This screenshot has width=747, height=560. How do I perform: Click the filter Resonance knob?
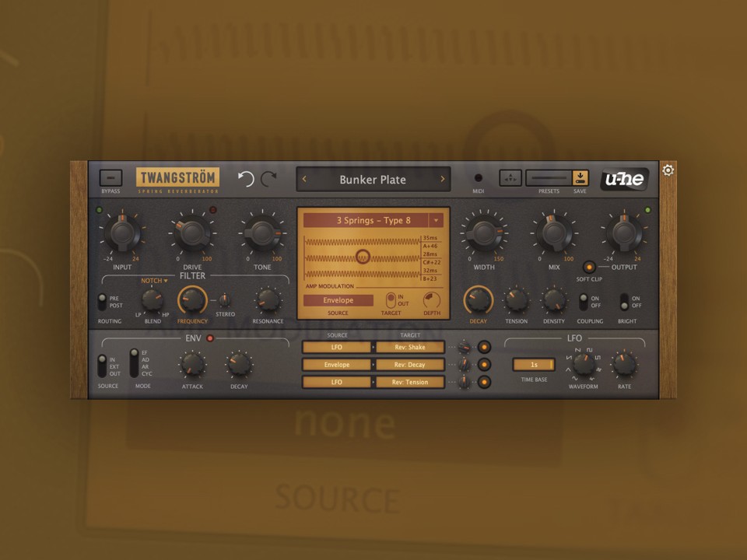(268, 300)
